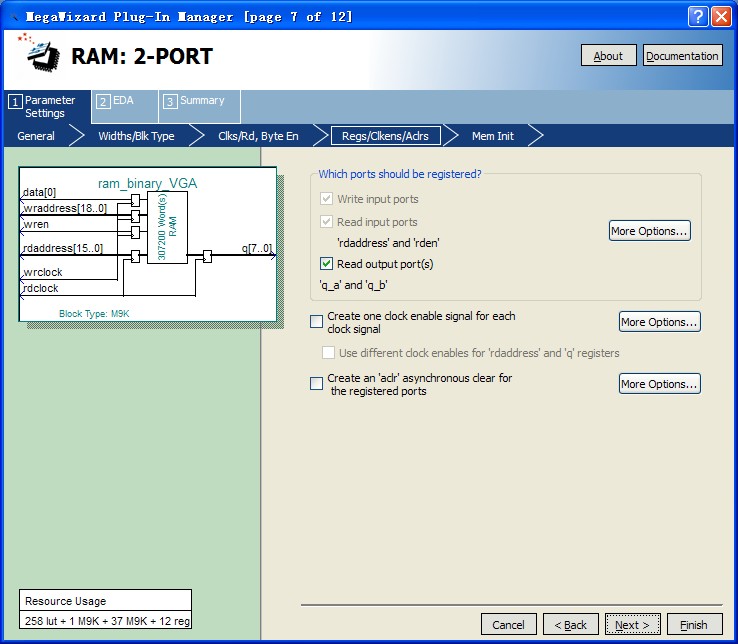Click the MegaWizard title bar wand icon
This screenshot has height=644, width=738.
point(15,17)
